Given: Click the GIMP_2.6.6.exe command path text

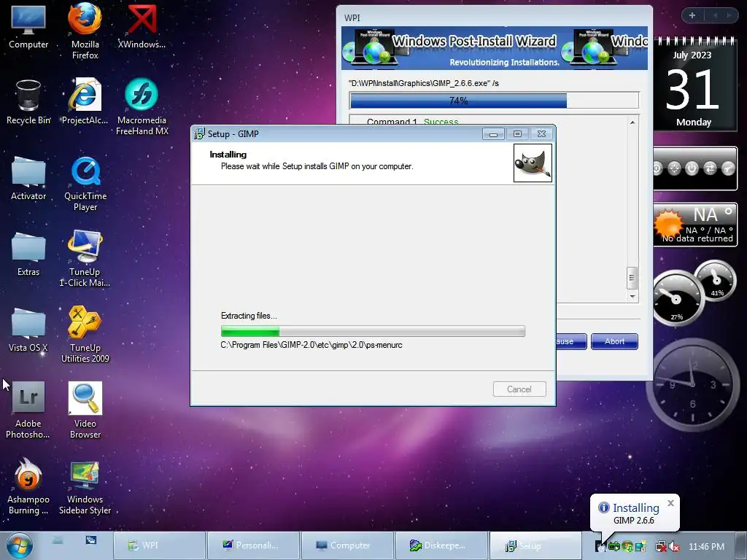Looking at the screenshot, I should click(424, 83).
